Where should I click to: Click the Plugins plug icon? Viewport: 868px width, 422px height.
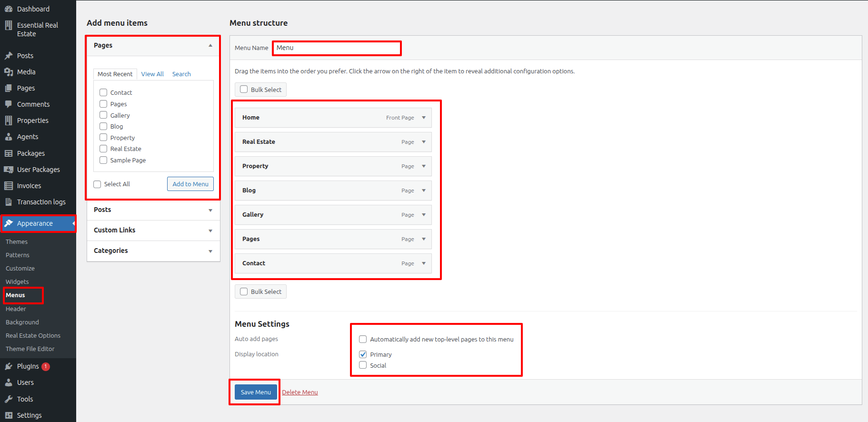pyautogui.click(x=9, y=366)
